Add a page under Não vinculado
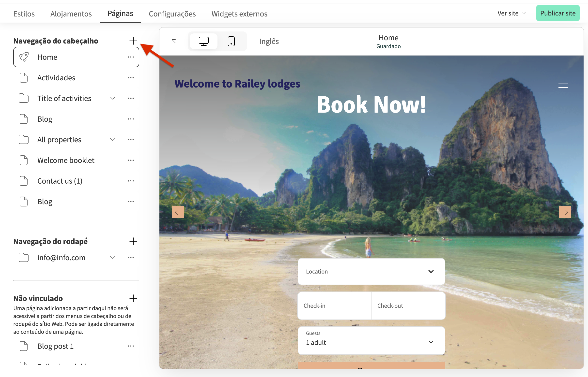 (133, 298)
